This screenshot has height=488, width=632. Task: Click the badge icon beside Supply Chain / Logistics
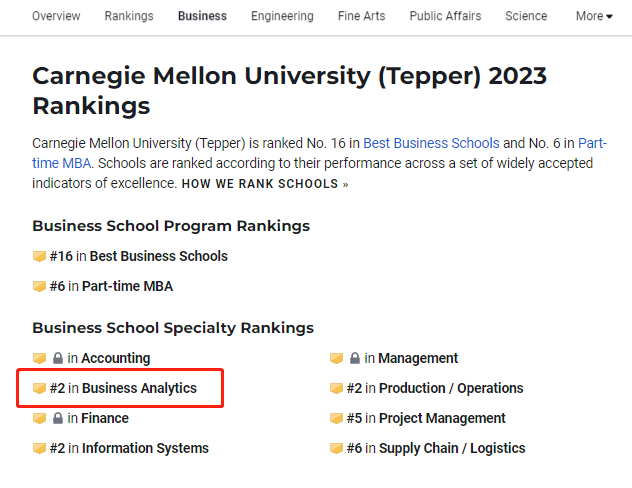tap(336, 449)
